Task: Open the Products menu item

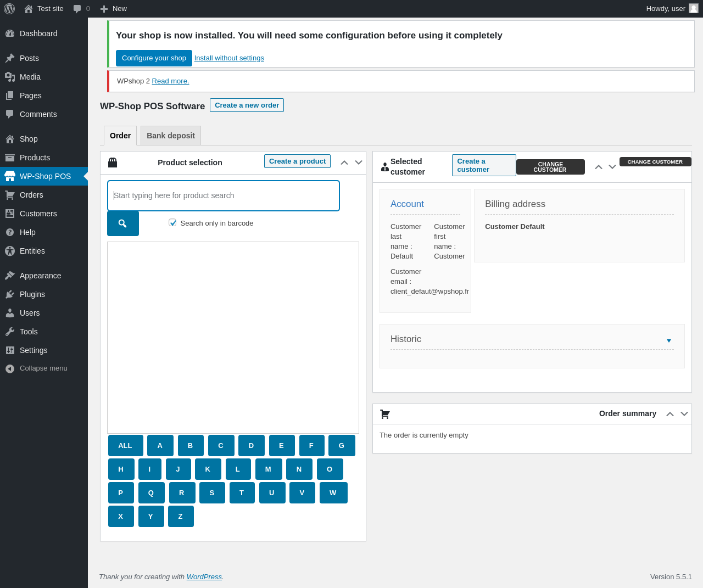Action: coord(44,158)
